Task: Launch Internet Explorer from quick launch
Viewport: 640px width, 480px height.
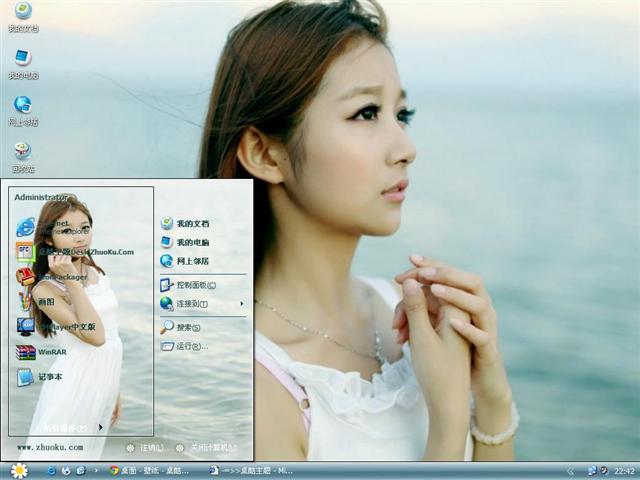Action: pyautogui.click(x=51, y=471)
